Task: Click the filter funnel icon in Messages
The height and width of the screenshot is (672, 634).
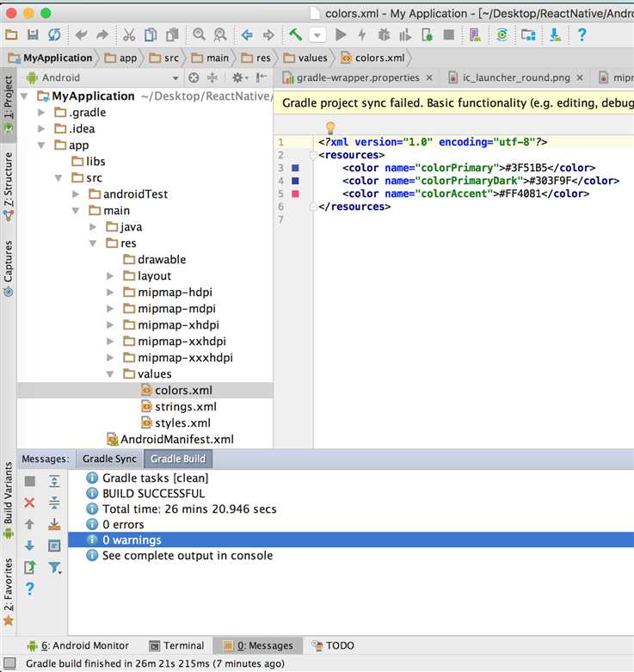Action: pyautogui.click(x=55, y=567)
